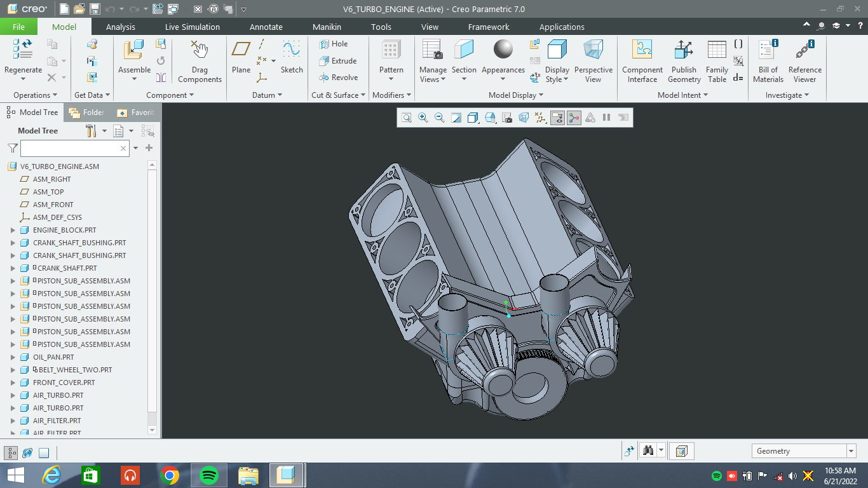Open the File menu
The height and width of the screenshot is (488, 868).
pos(18,27)
